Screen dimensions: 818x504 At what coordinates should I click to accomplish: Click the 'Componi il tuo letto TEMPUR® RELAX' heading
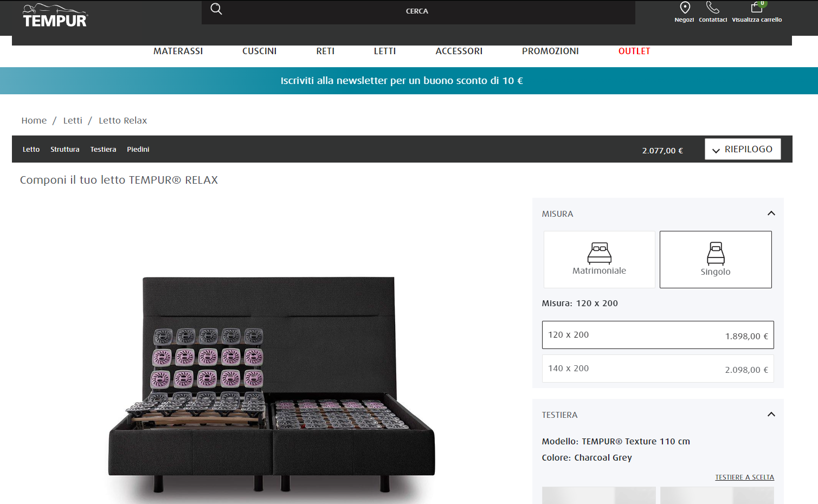pyautogui.click(x=119, y=180)
